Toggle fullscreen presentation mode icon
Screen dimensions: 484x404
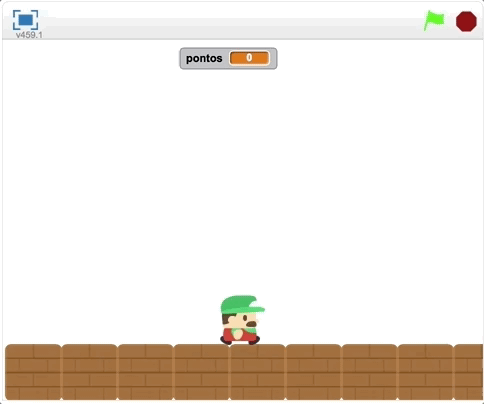(25, 20)
